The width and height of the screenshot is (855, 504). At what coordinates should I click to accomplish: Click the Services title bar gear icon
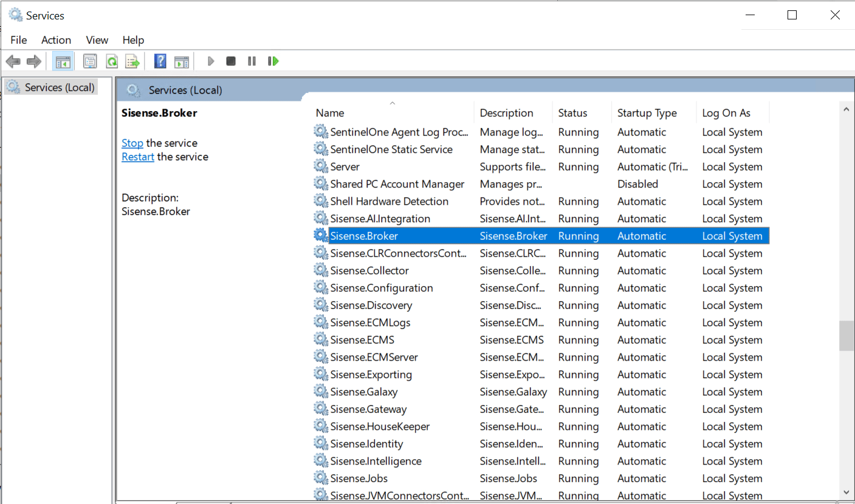[x=16, y=15]
